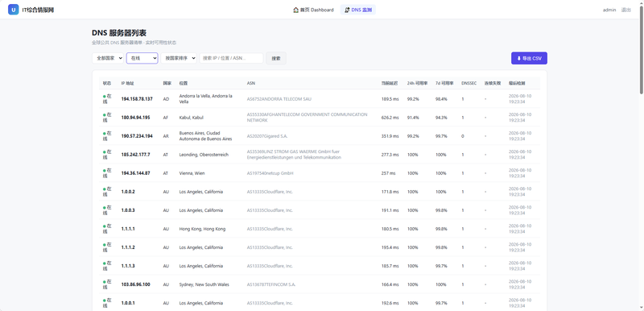This screenshot has width=644, height=311.
Task: Click the 最后检测 column header
Action: 517,83
